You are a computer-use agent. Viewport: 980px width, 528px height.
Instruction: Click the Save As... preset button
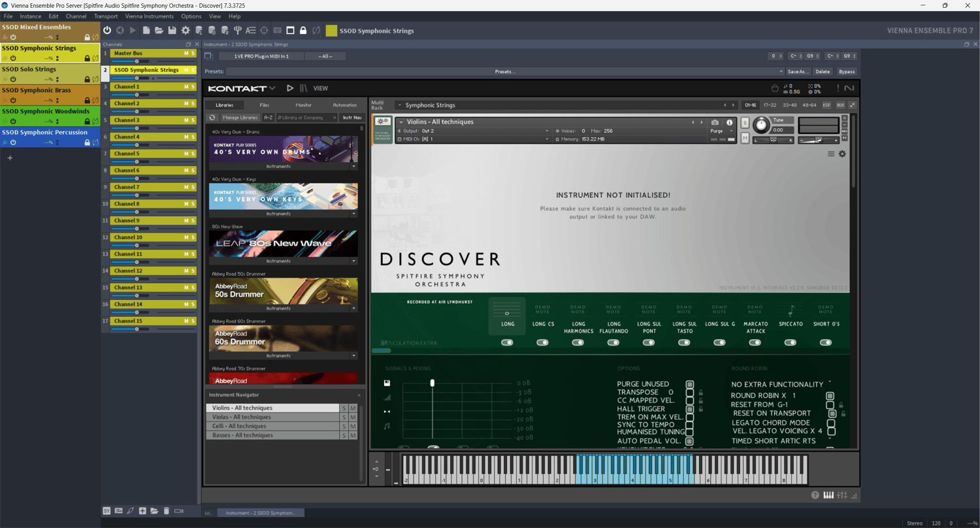pyautogui.click(x=798, y=72)
